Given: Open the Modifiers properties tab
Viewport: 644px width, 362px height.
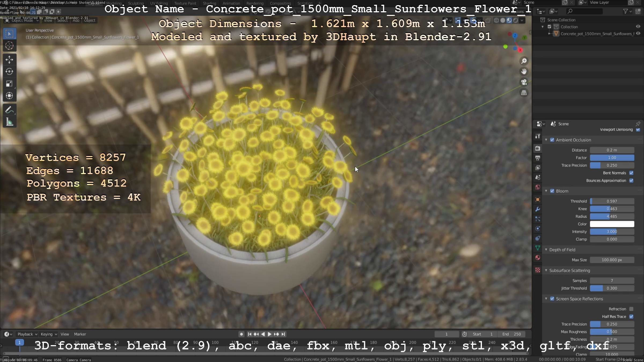Looking at the screenshot, I should tap(537, 209).
